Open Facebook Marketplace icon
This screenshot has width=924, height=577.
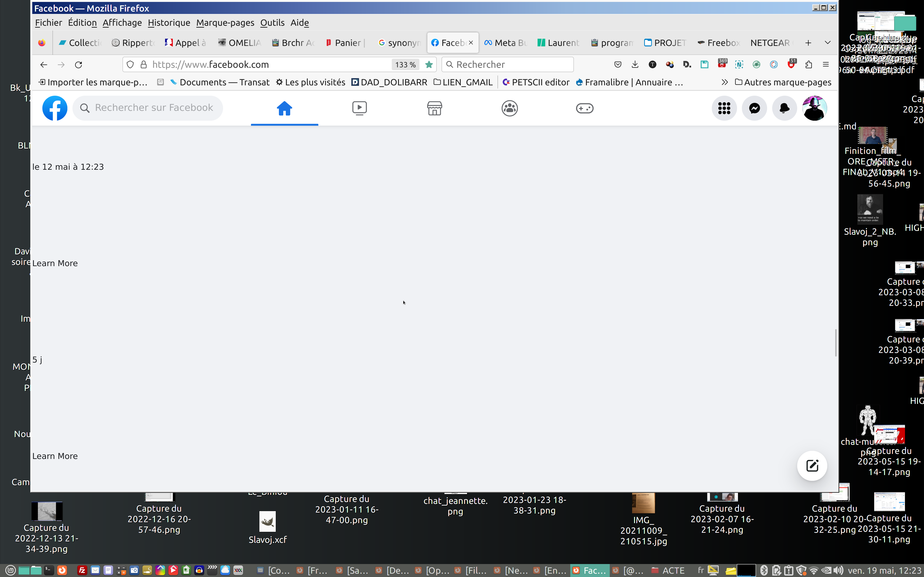434,108
